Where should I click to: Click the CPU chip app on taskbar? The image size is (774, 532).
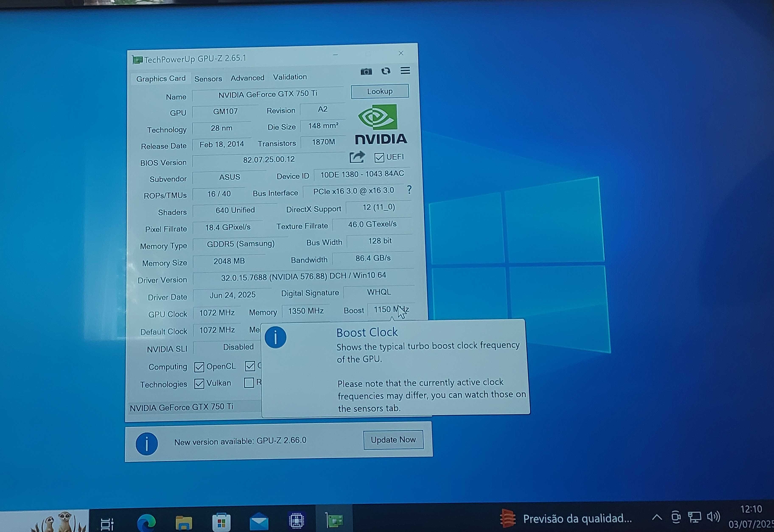click(297, 521)
